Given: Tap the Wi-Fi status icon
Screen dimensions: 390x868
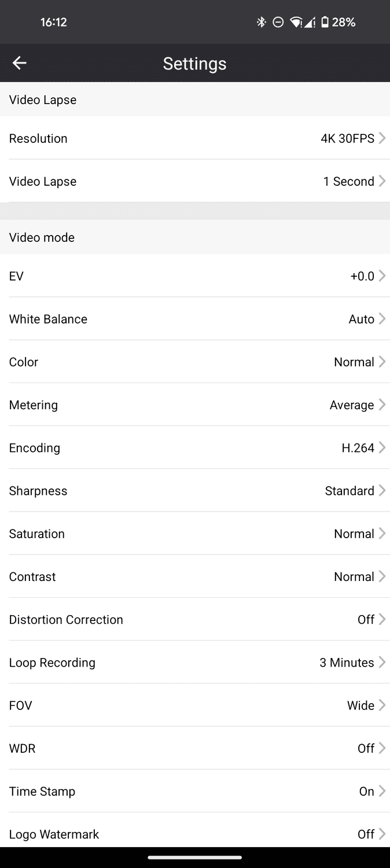Looking at the screenshot, I should pos(296,22).
